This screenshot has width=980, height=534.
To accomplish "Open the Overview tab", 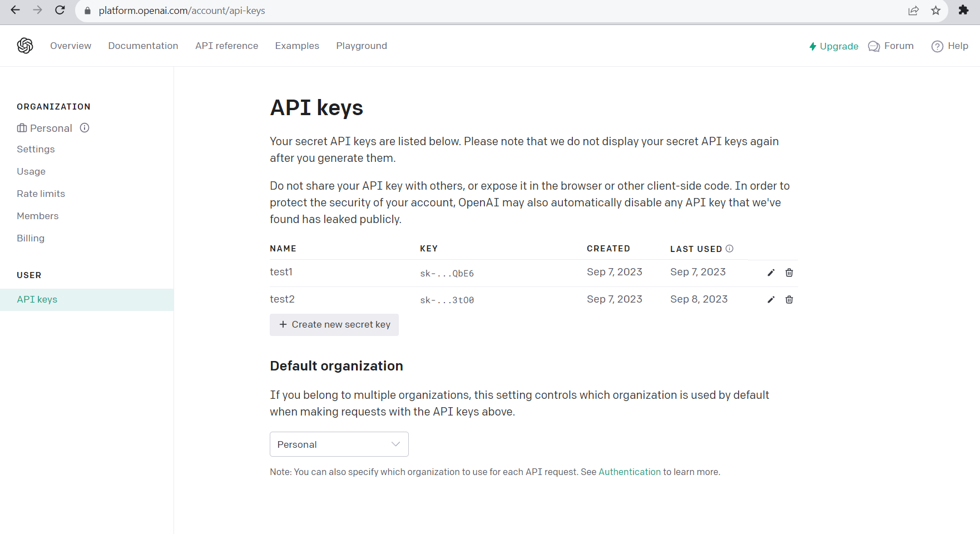I will coord(71,46).
